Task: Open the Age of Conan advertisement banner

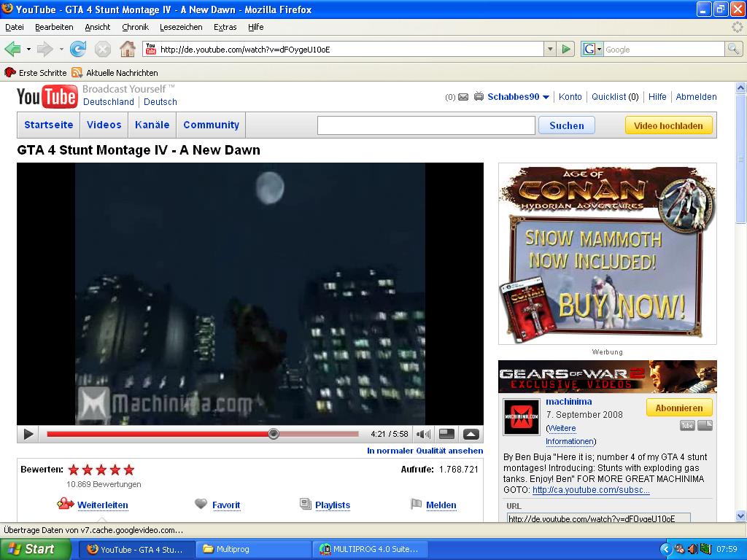Action: coord(608,253)
